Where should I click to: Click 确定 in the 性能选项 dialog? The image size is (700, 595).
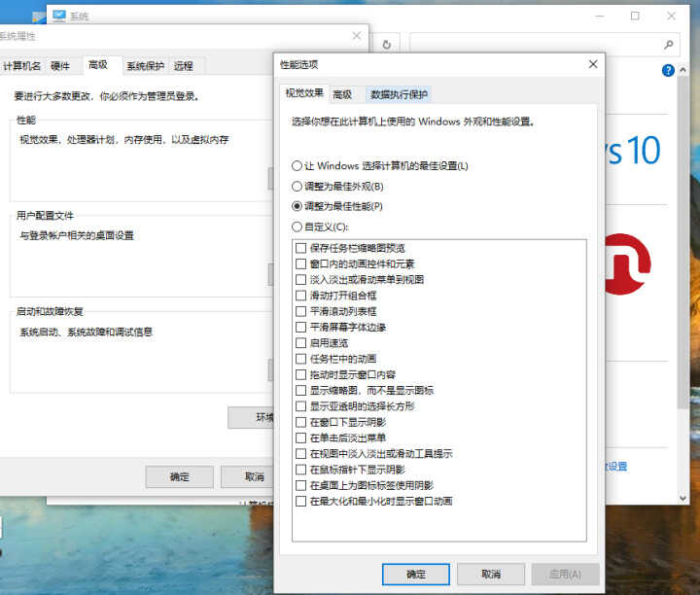pos(416,574)
